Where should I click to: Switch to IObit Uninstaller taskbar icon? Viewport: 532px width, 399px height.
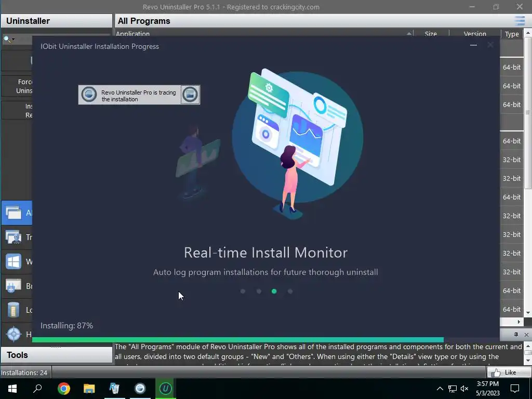pos(166,389)
